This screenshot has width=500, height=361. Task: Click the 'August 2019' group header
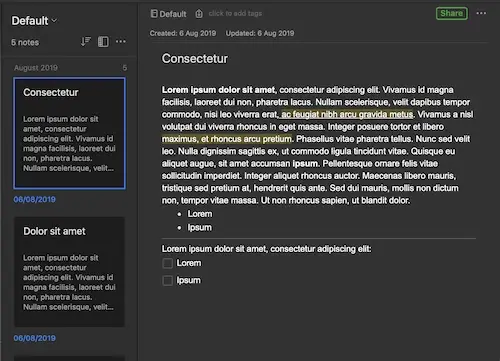(x=36, y=68)
